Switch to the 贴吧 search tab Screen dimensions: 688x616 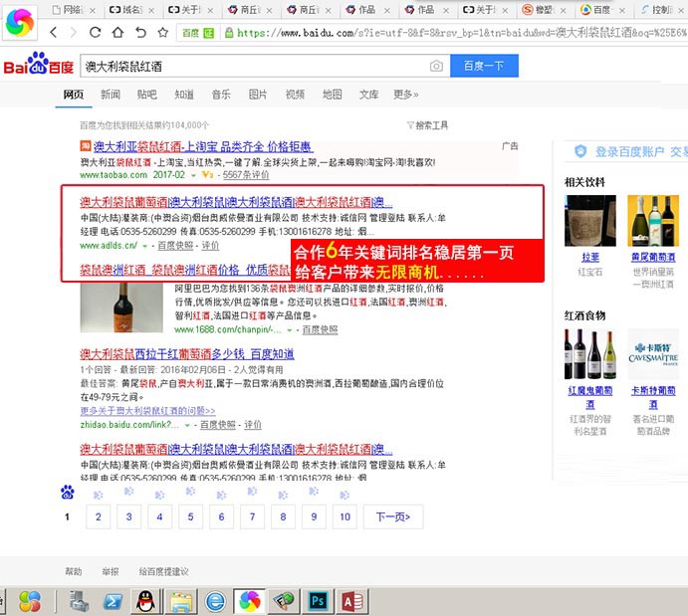pos(147,95)
